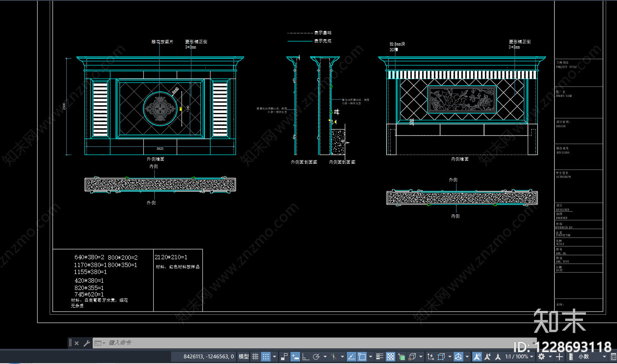Viewport: 617px width, 364px height.
Task: Toggle ortho mode restriction
Action: pyautogui.click(x=306, y=357)
